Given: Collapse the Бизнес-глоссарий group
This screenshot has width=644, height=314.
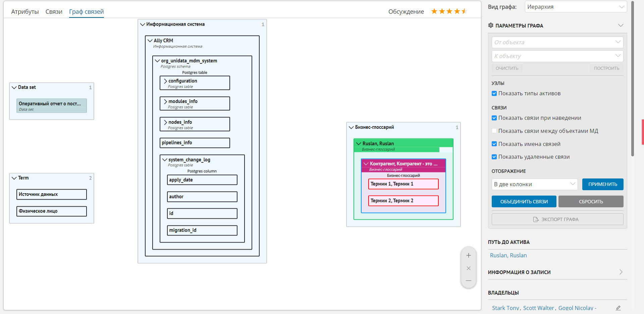Looking at the screenshot, I should pyautogui.click(x=351, y=127).
